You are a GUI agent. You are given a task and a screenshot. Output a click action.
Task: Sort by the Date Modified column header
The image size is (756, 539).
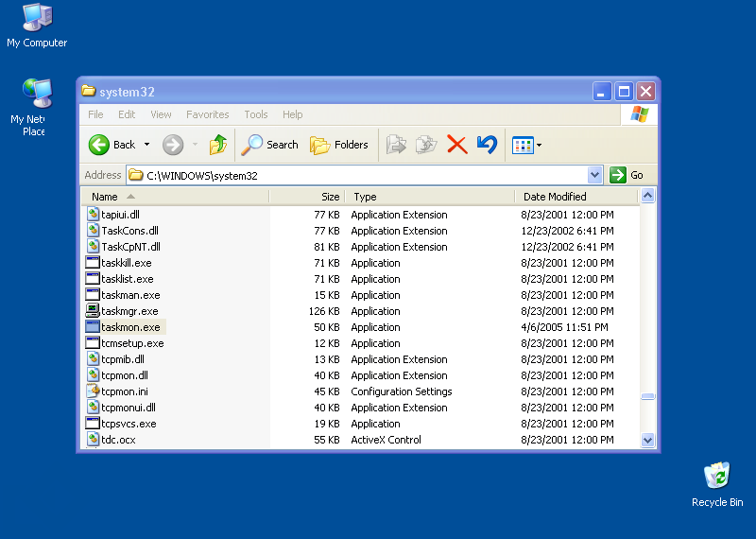click(x=576, y=197)
